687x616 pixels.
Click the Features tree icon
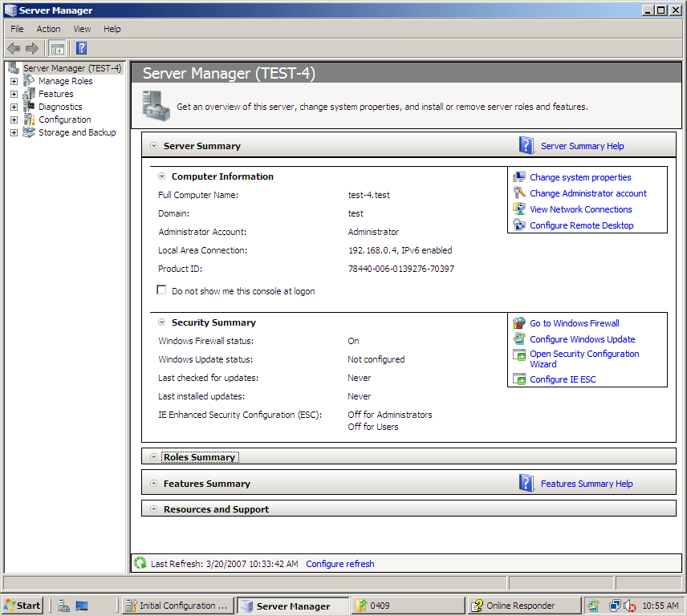29,94
